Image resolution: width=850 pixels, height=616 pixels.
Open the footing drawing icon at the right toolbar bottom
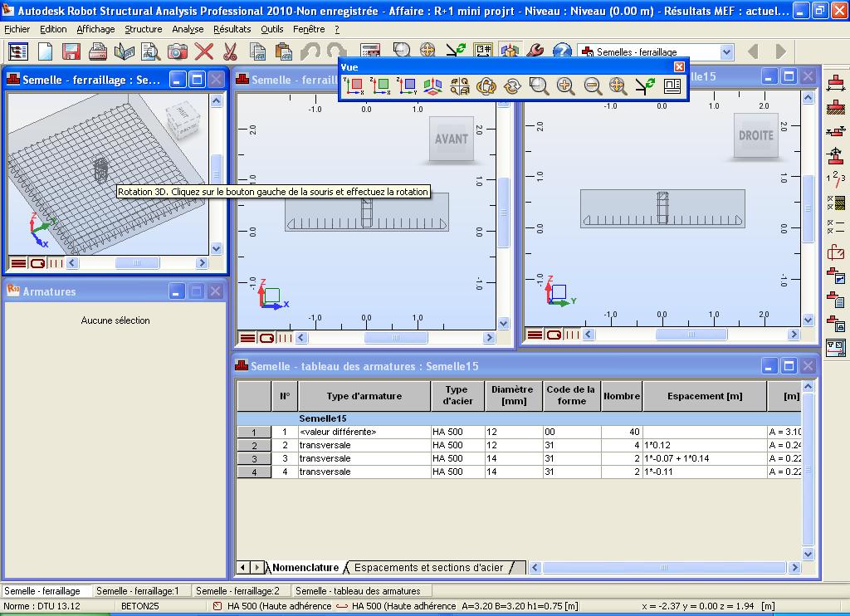click(x=836, y=347)
